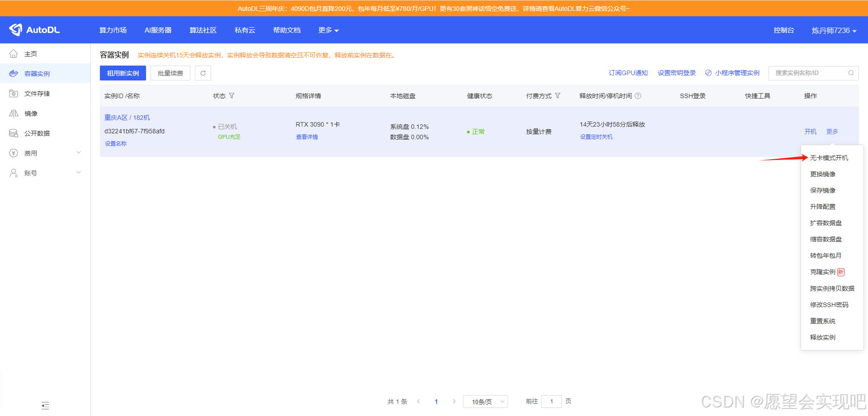This screenshot has height=416, width=868.
Task: Click the 按量计费 cell
Action: 538,132
